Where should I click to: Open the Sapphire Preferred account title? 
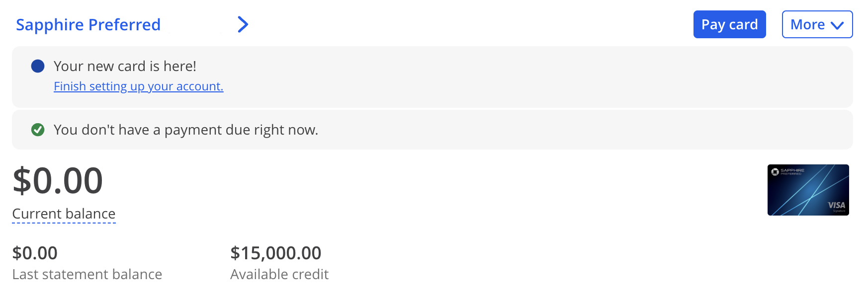point(88,24)
